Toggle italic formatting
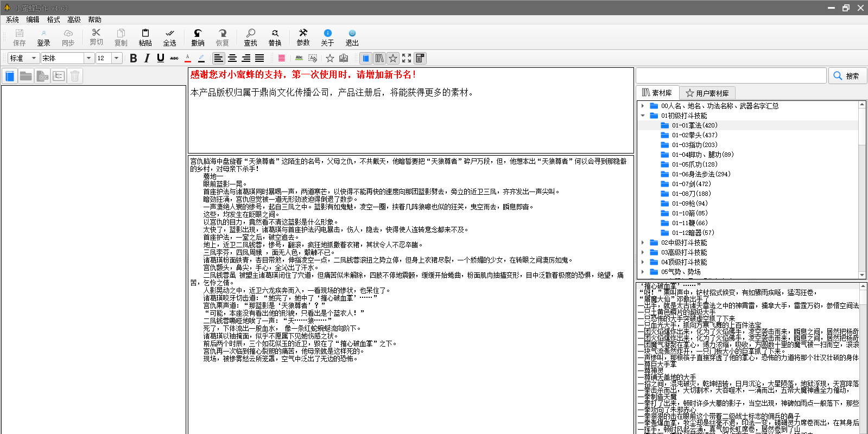This screenshot has height=434, width=868. click(x=147, y=58)
